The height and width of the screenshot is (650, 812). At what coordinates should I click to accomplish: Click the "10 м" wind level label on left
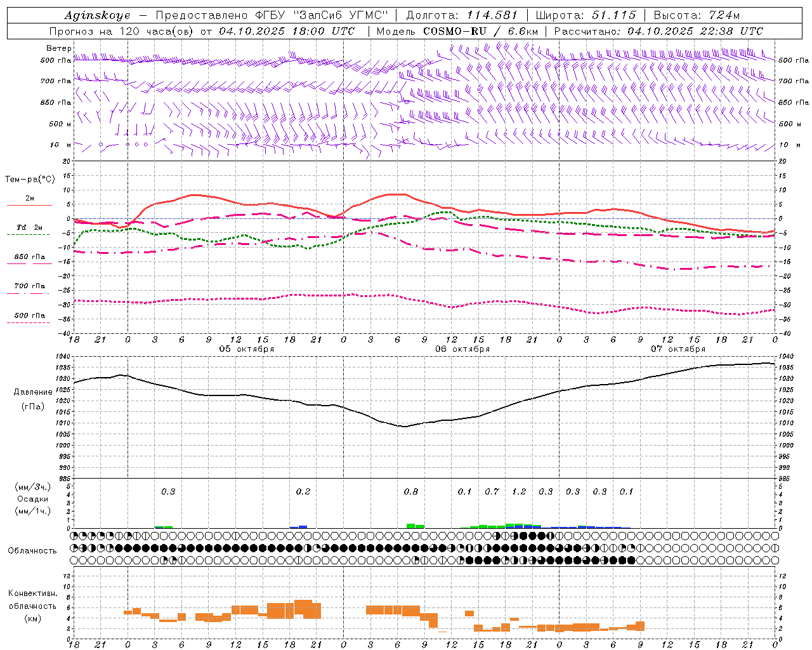click(60, 145)
